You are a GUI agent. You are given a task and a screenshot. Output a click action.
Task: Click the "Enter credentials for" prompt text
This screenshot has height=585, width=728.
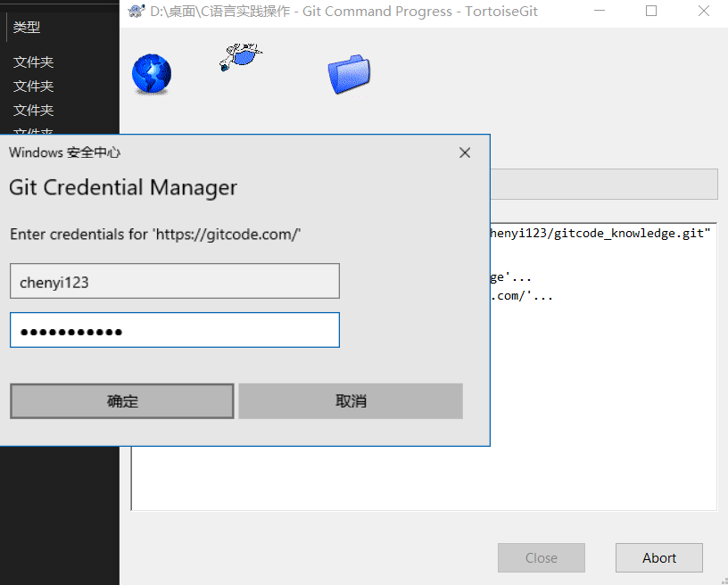pos(155,235)
